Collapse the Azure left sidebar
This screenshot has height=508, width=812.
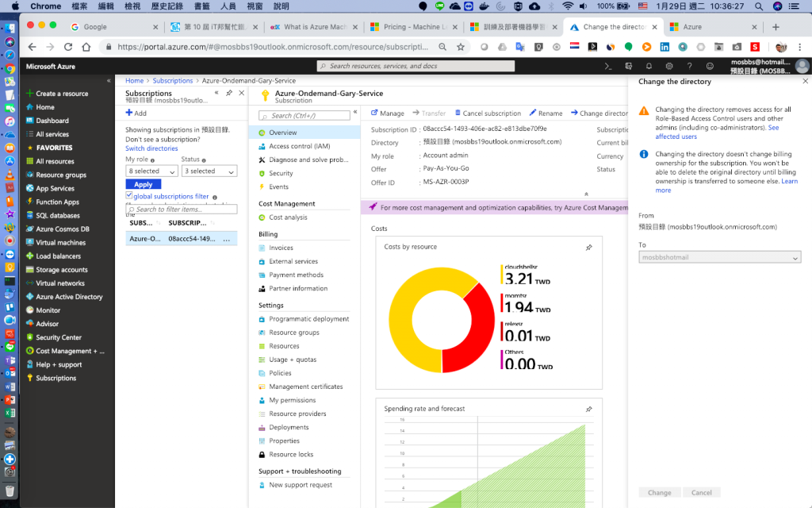(x=109, y=81)
